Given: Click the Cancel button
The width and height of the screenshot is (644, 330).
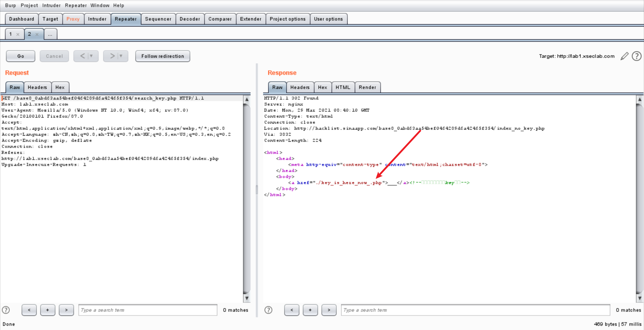Looking at the screenshot, I should click(54, 56).
